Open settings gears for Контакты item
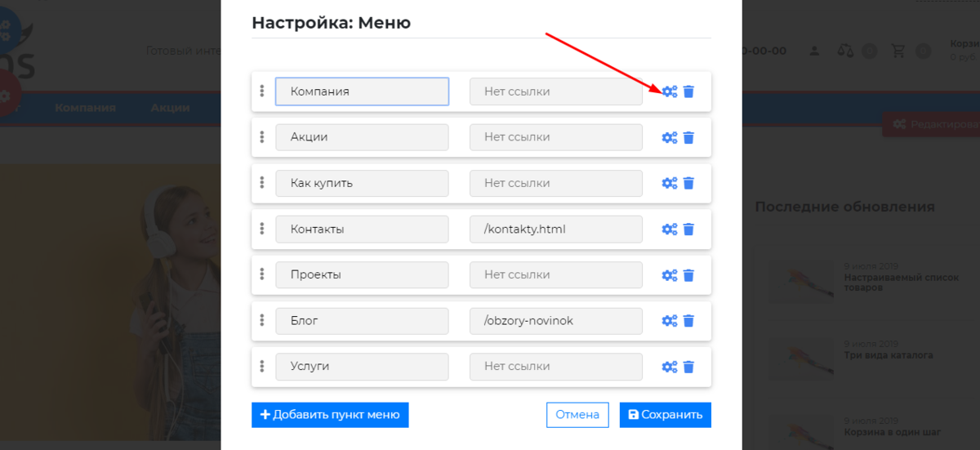 point(670,229)
